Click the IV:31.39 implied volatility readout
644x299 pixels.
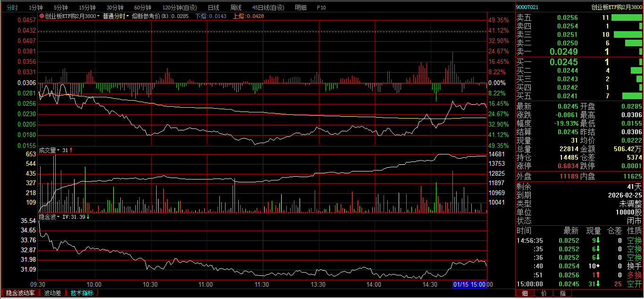coord(74,217)
